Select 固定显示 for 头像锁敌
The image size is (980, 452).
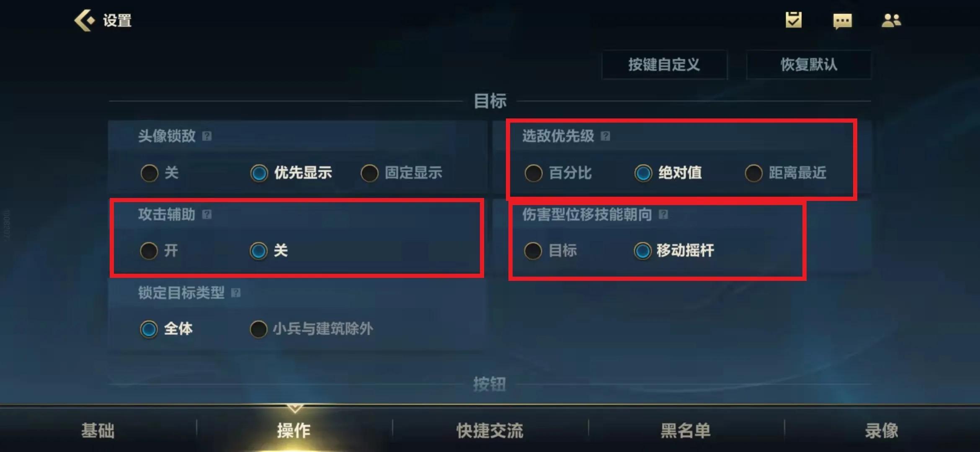[401, 173]
